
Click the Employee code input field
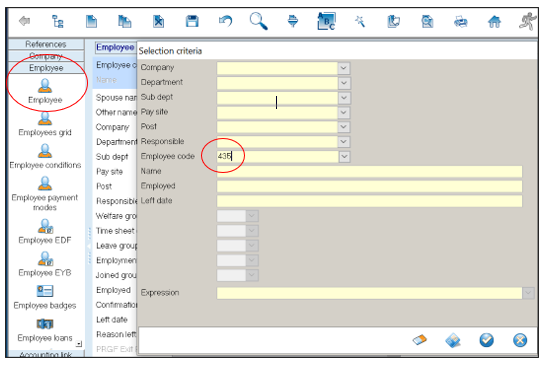click(x=277, y=157)
